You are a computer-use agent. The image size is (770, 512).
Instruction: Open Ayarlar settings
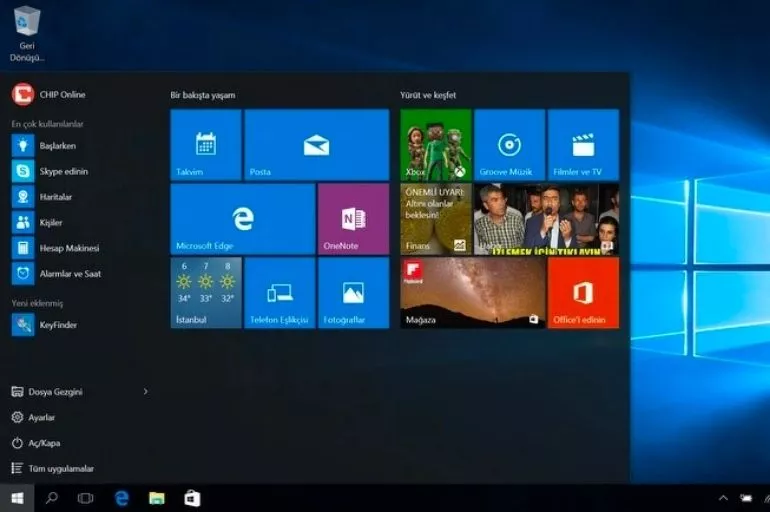click(40, 417)
